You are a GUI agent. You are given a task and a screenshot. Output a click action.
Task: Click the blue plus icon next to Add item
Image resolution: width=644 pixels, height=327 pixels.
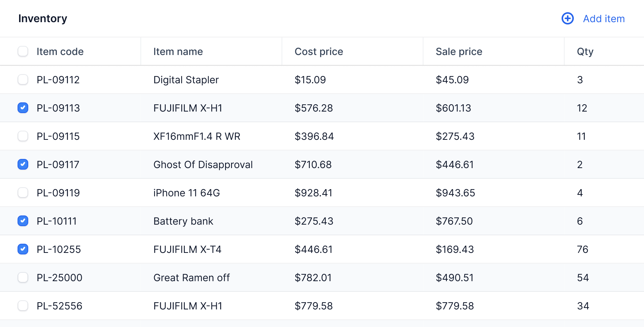tap(567, 18)
